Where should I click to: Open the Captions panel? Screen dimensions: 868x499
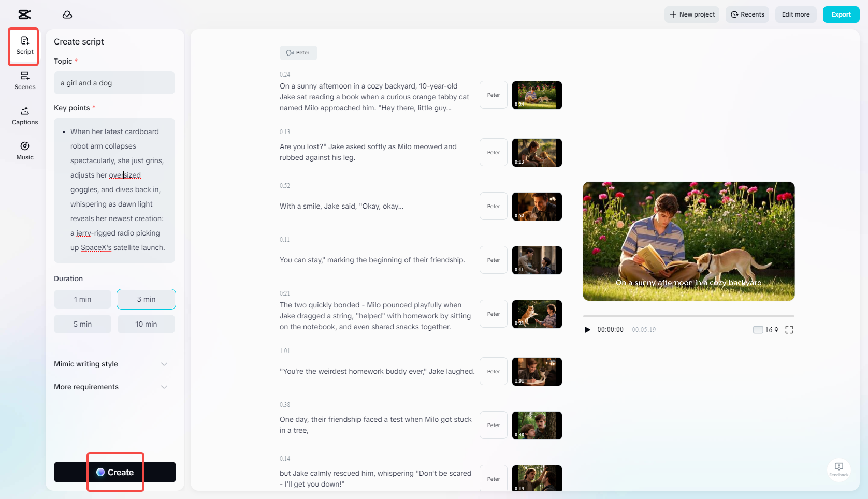tap(24, 115)
